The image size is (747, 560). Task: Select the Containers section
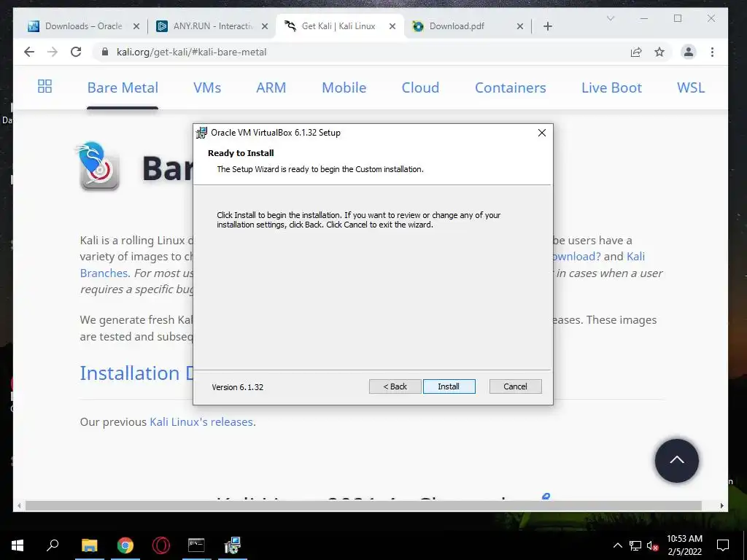510,87
